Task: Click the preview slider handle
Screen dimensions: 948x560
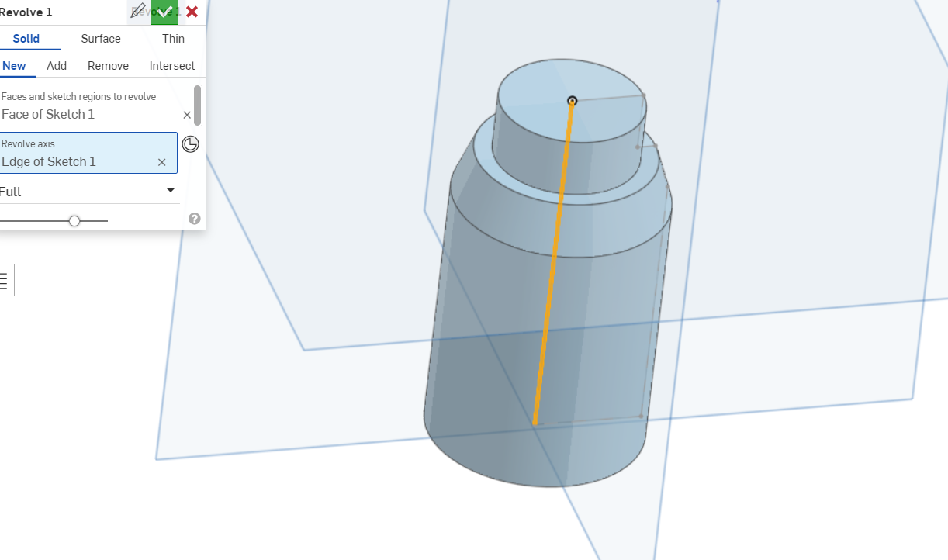Action: (74, 221)
